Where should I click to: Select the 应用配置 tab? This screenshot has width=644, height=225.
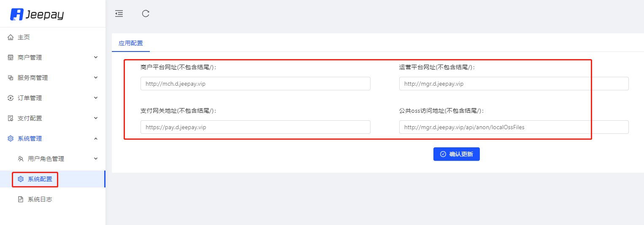pyautogui.click(x=131, y=43)
